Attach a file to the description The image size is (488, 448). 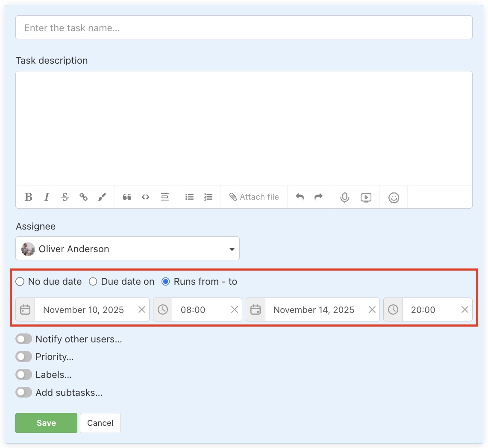pos(254,197)
